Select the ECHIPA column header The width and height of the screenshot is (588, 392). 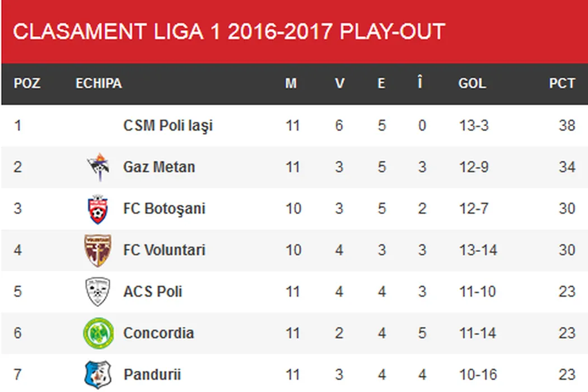99,83
